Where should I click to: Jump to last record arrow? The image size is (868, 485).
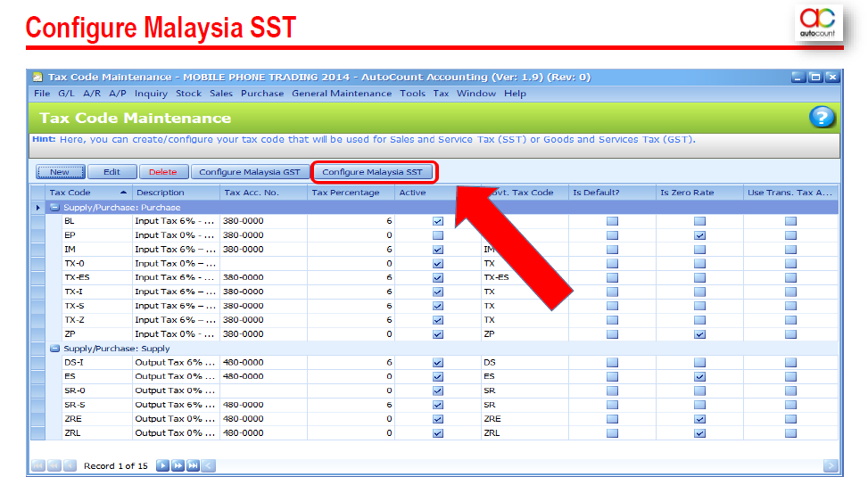click(193, 465)
